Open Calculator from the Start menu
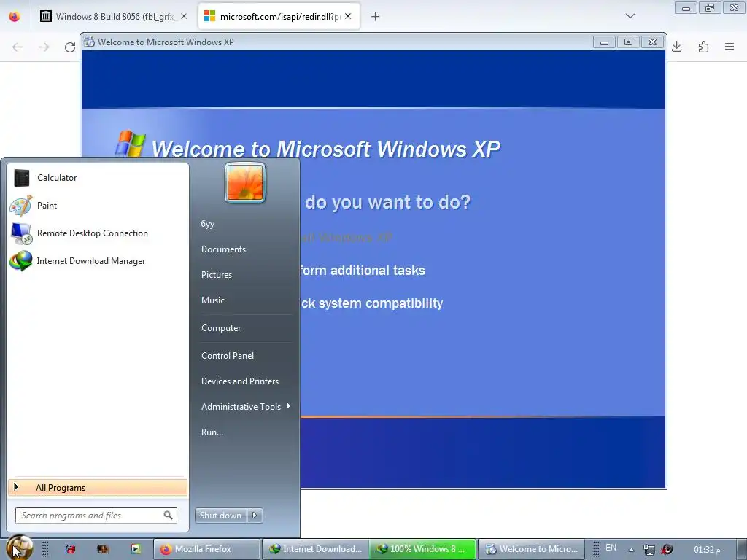The height and width of the screenshot is (560, 747). (x=98, y=178)
